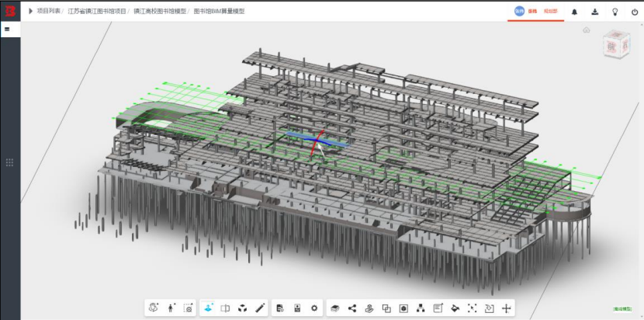644x320 pixels.
Task: Reset view with the home icon
Action: (587, 30)
